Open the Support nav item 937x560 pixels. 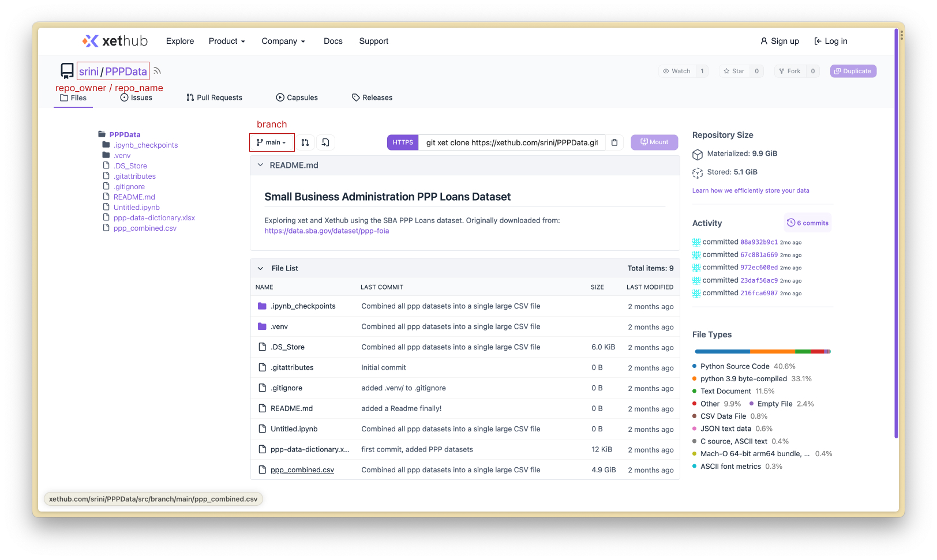click(374, 41)
